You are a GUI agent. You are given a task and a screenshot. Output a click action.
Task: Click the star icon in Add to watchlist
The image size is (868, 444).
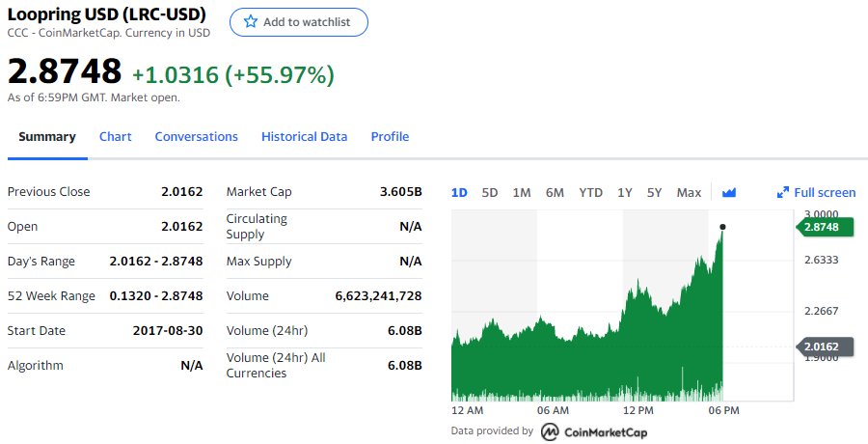click(x=251, y=21)
